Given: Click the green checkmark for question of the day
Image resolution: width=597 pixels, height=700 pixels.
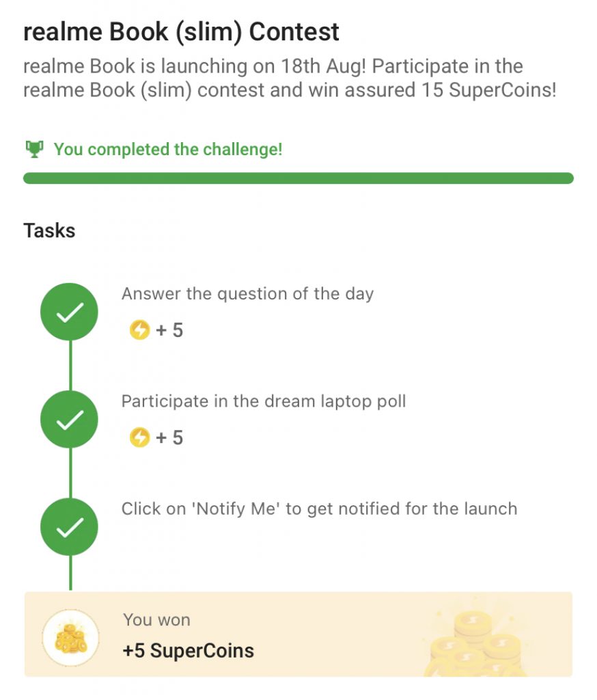Looking at the screenshot, I should pyautogui.click(x=70, y=312).
